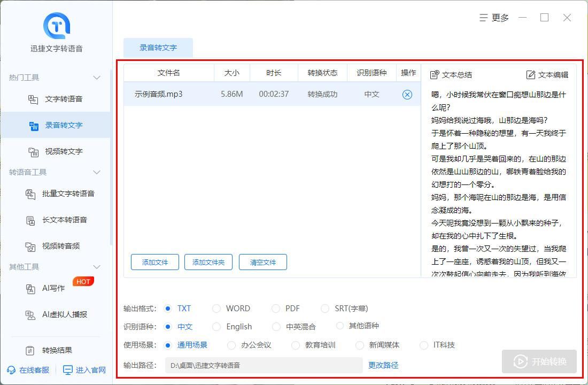Screen dimensions: 588x385
Task: Click the 录音转文字 sidebar icon
Action: 34,126
